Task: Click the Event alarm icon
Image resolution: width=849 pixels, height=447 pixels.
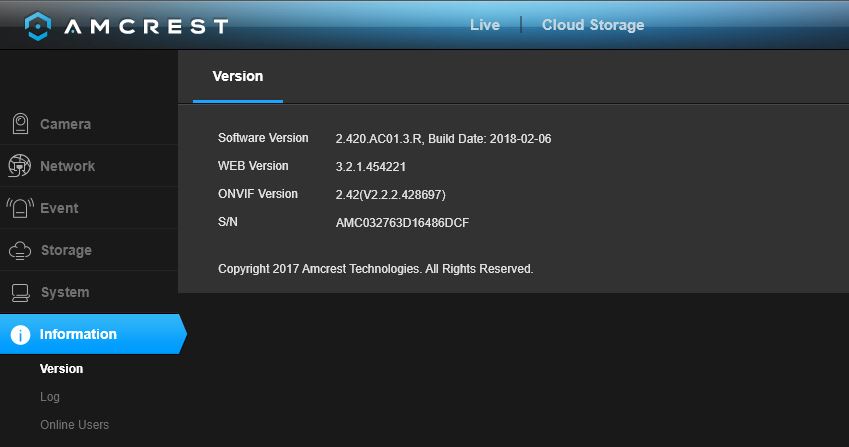Action: [x=20, y=208]
